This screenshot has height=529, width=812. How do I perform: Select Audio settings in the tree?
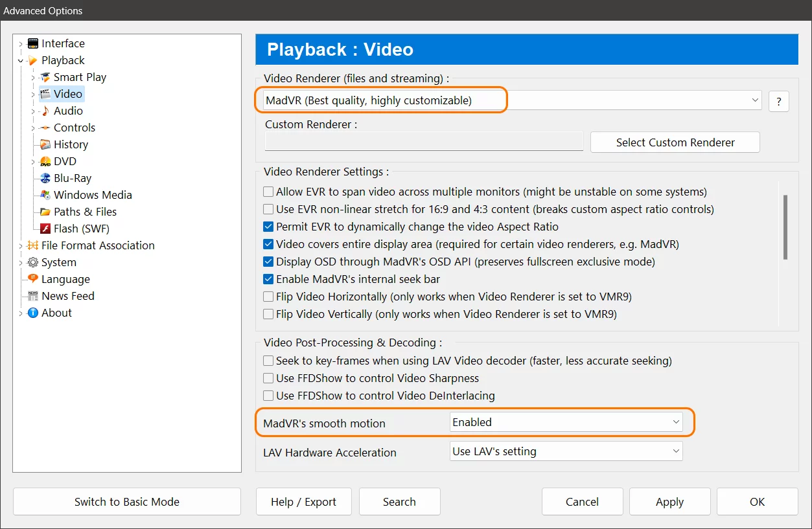(x=68, y=111)
